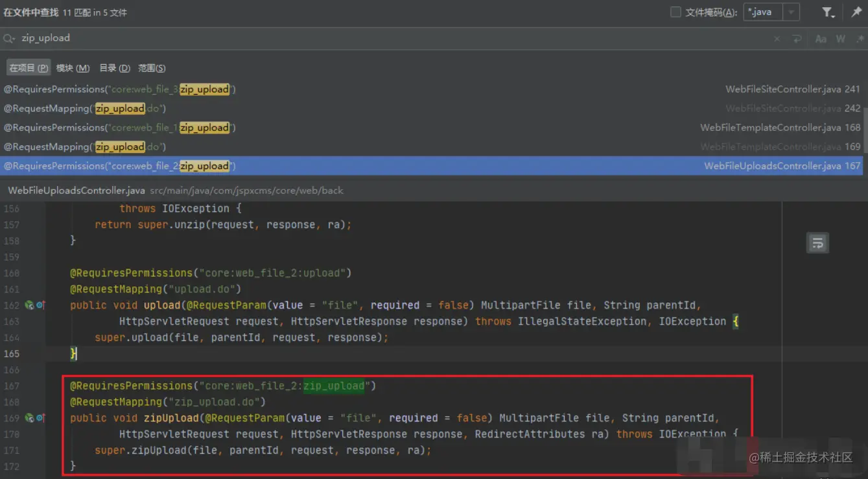Click line number 167 in gutter
Image resolution: width=868 pixels, height=479 pixels.
[x=12, y=386]
